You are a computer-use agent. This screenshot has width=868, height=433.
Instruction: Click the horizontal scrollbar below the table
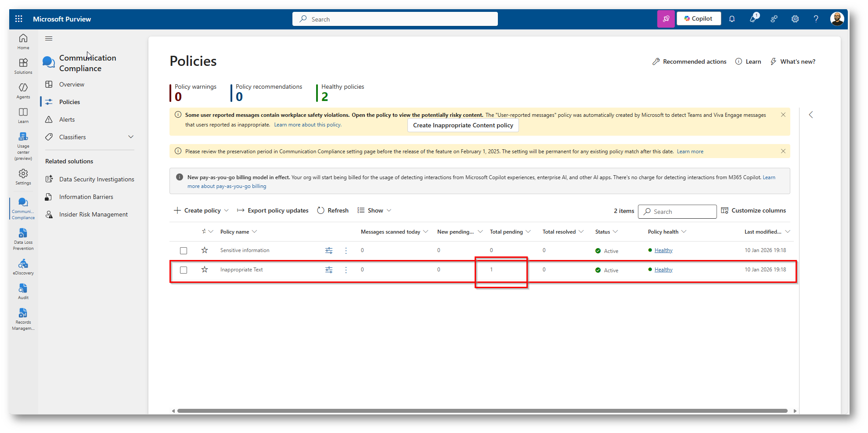point(482,411)
